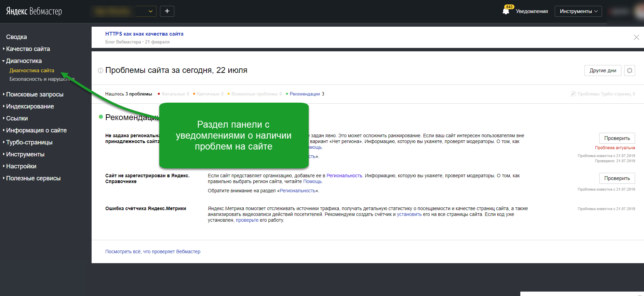Click the plus button to add site
The image size is (644, 296).
click(x=167, y=11)
